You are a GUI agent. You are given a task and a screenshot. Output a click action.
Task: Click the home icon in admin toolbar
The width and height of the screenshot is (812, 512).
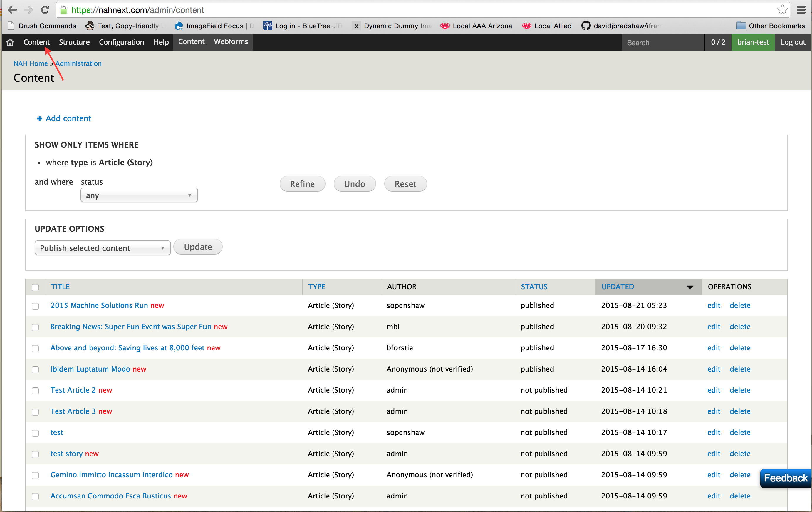[x=10, y=42]
